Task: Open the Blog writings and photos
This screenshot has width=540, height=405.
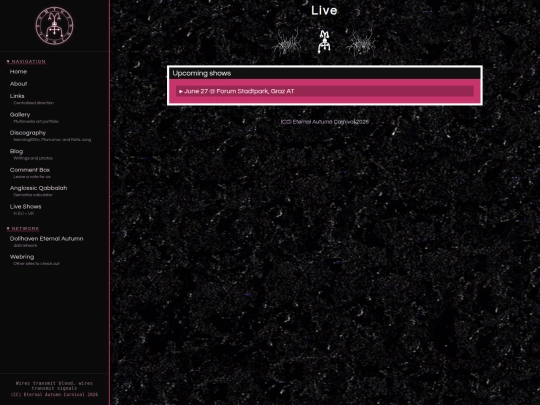Action: pyautogui.click(x=16, y=152)
